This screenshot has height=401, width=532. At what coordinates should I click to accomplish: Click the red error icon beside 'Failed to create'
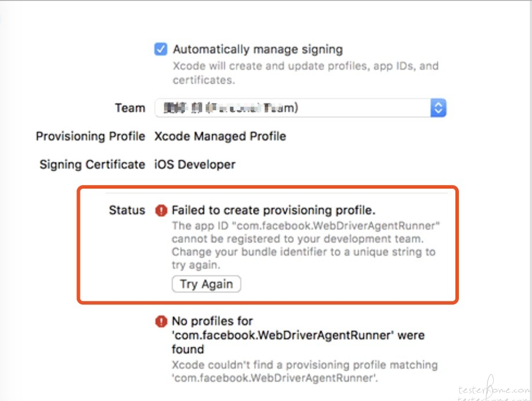(161, 211)
